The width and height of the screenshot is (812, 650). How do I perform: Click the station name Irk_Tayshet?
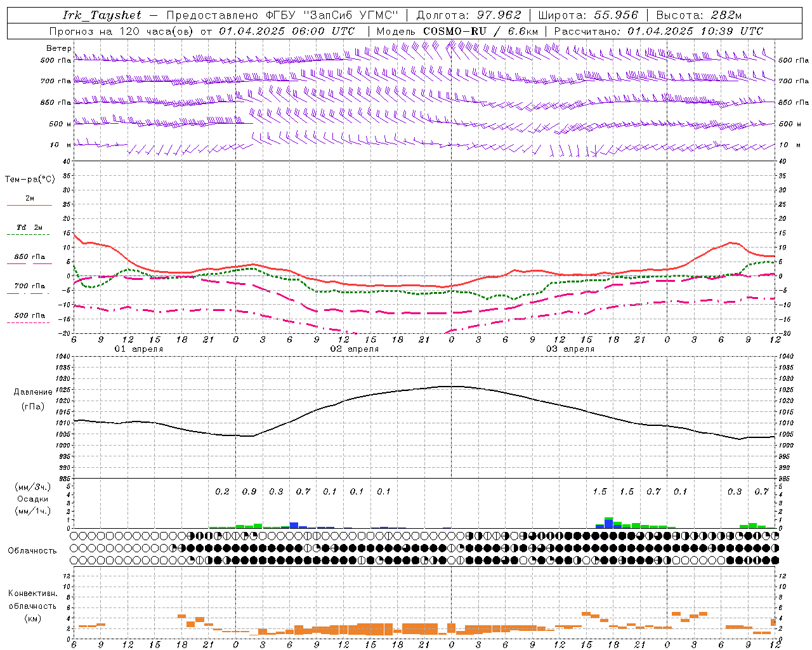point(102,16)
